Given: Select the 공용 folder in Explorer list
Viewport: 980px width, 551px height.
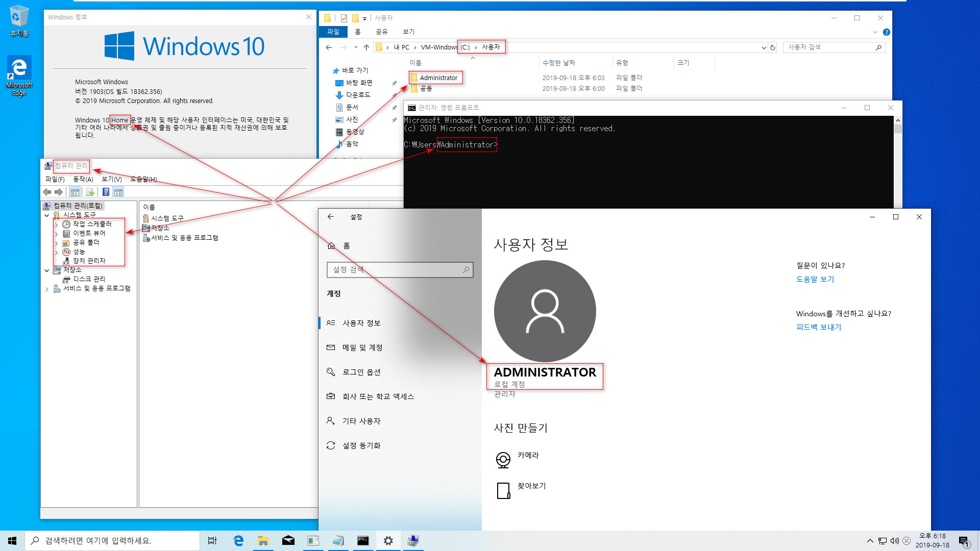Looking at the screenshot, I should coord(426,88).
